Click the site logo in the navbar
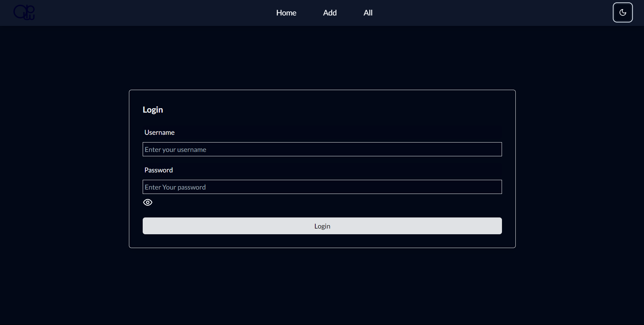This screenshot has width=644, height=325. click(24, 13)
